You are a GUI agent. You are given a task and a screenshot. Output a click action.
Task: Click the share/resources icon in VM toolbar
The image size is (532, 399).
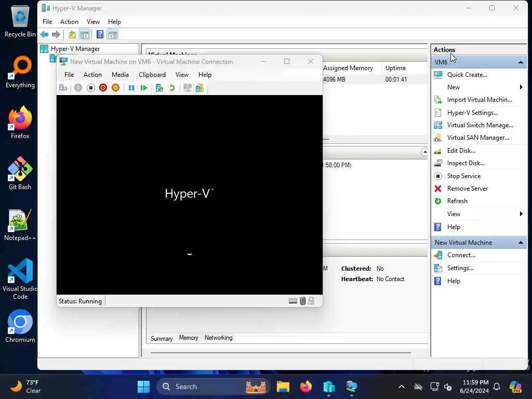tap(199, 88)
